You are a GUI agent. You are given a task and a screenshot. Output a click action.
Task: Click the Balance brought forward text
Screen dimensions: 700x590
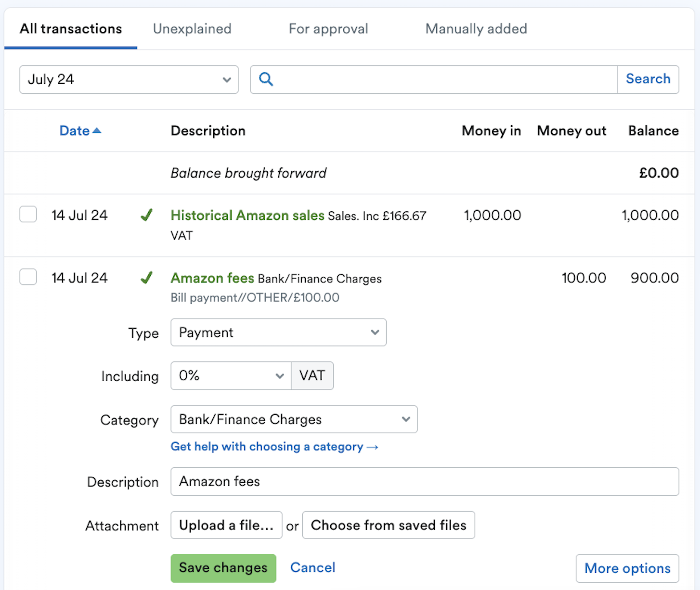pos(248,173)
